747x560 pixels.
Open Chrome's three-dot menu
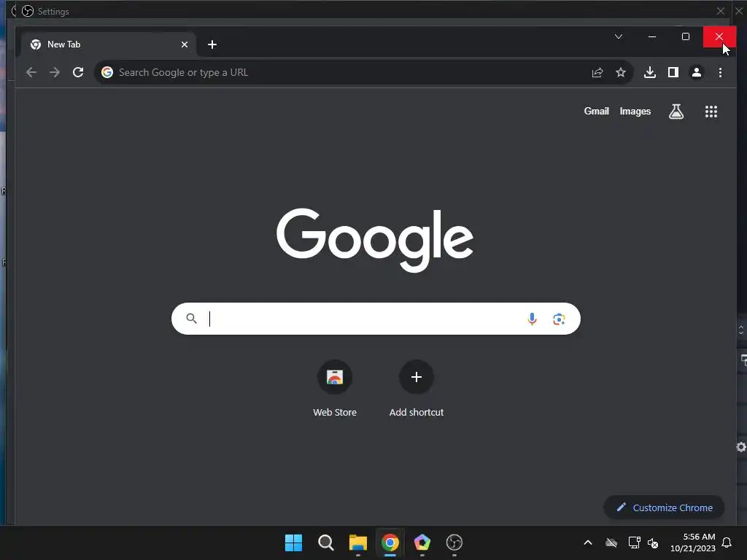pos(720,72)
